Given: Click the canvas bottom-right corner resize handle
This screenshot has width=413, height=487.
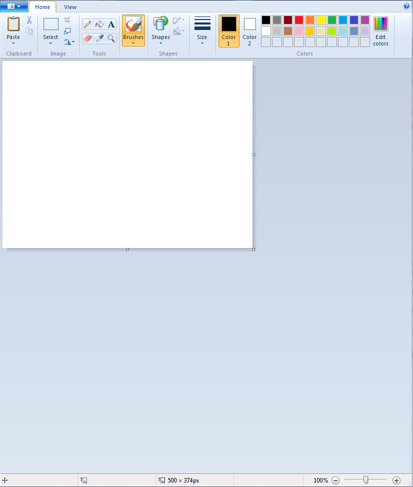Looking at the screenshot, I should click(x=254, y=249).
